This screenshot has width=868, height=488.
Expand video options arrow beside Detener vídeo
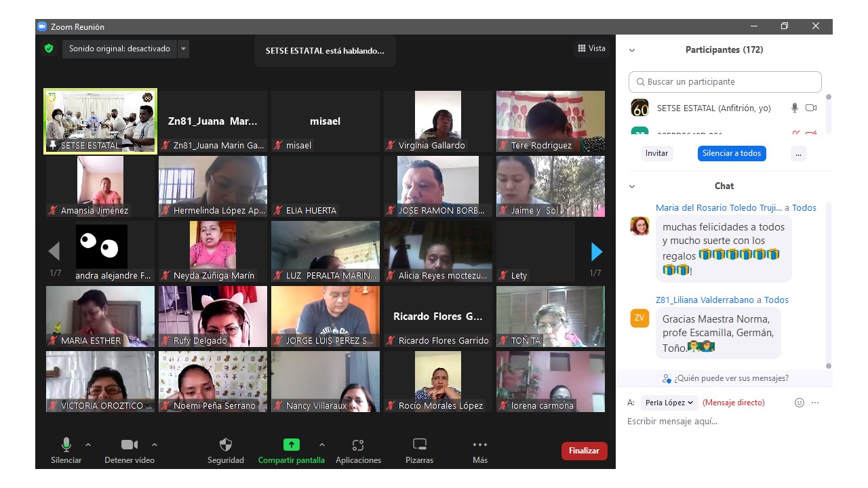click(154, 445)
